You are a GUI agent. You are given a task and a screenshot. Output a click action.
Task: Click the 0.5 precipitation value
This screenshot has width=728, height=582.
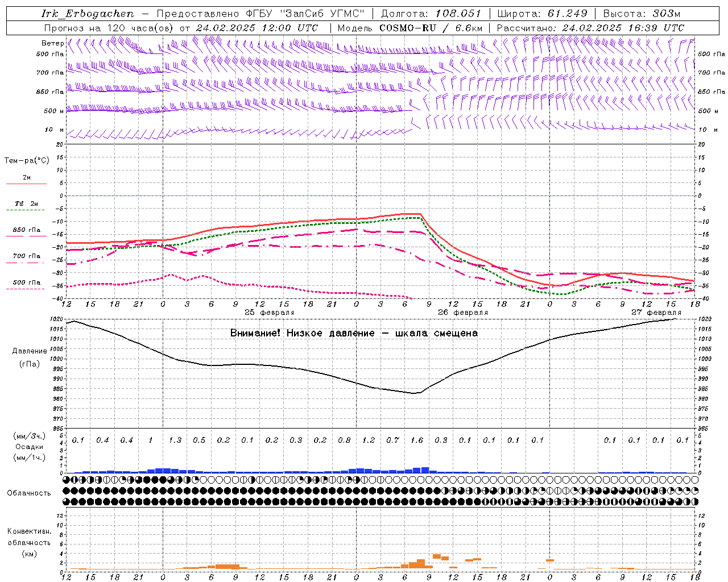click(199, 440)
